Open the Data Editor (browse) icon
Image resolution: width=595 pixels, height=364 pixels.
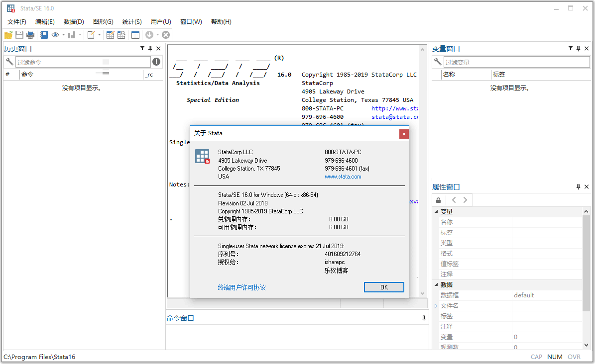pyautogui.click(x=121, y=35)
